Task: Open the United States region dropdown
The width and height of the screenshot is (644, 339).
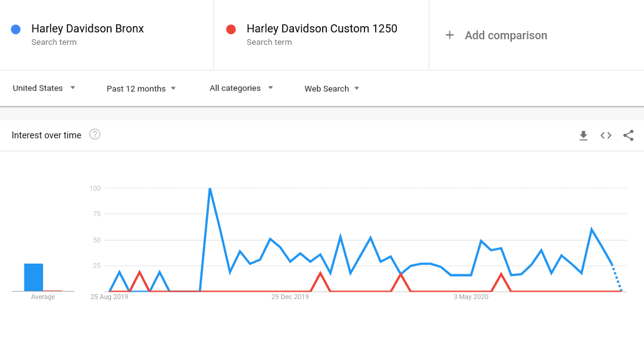Action: point(44,88)
